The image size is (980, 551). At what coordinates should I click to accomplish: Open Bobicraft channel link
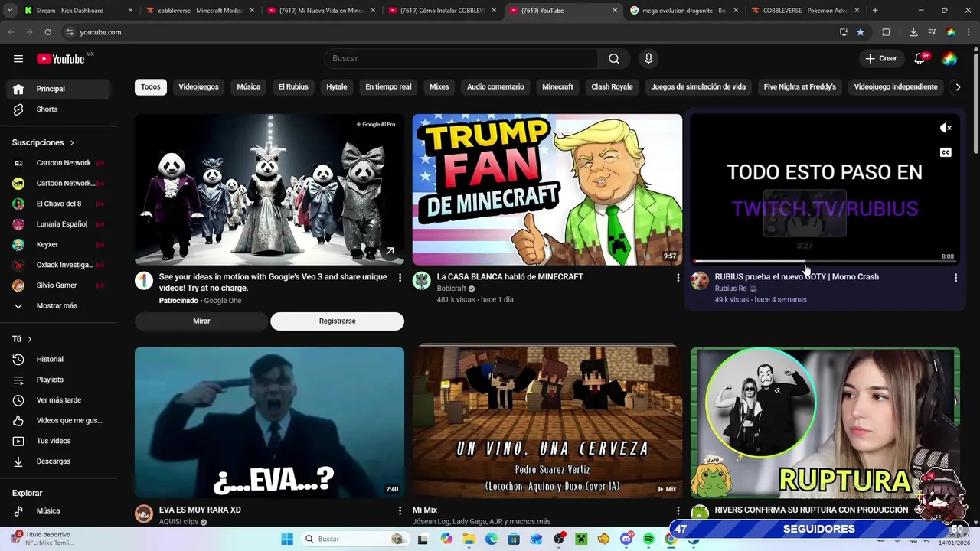pyautogui.click(x=451, y=289)
